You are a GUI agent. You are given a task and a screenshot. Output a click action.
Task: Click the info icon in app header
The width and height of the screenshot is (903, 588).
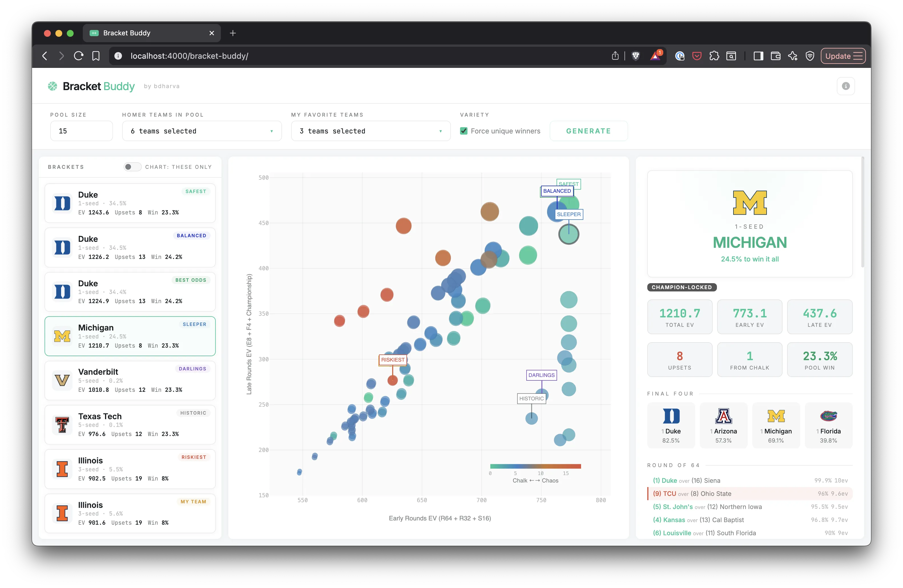pos(845,86)
